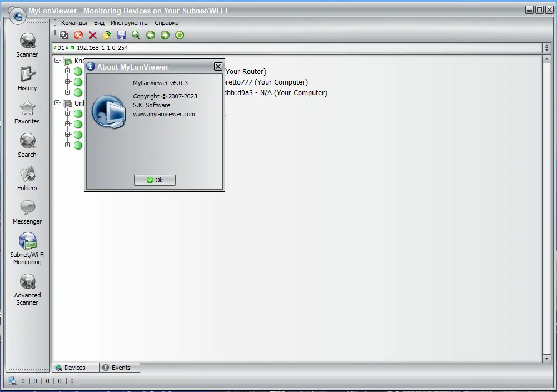Click the magnifier find toolbar icon
Image resolution: width=557 pixels, height=392 pixels.
[136, 35]
